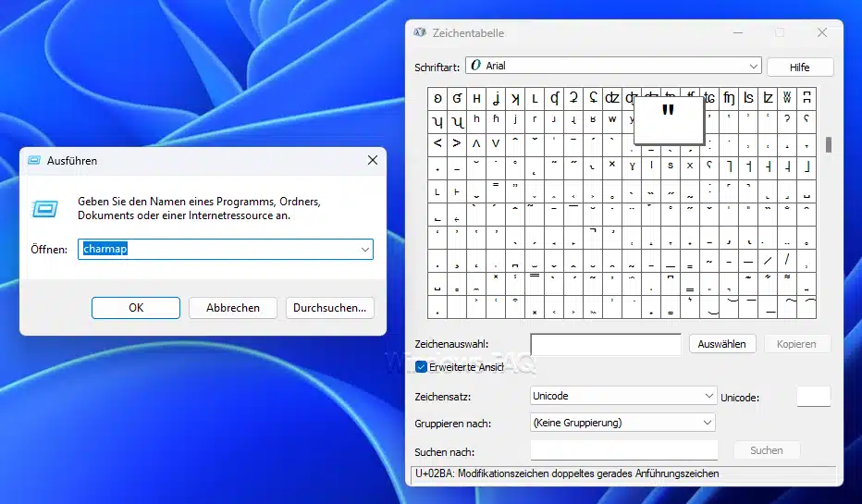This screenshot has width=862, height=504.
Task: Select the superscript s character
Action: [x=671, y=168]
